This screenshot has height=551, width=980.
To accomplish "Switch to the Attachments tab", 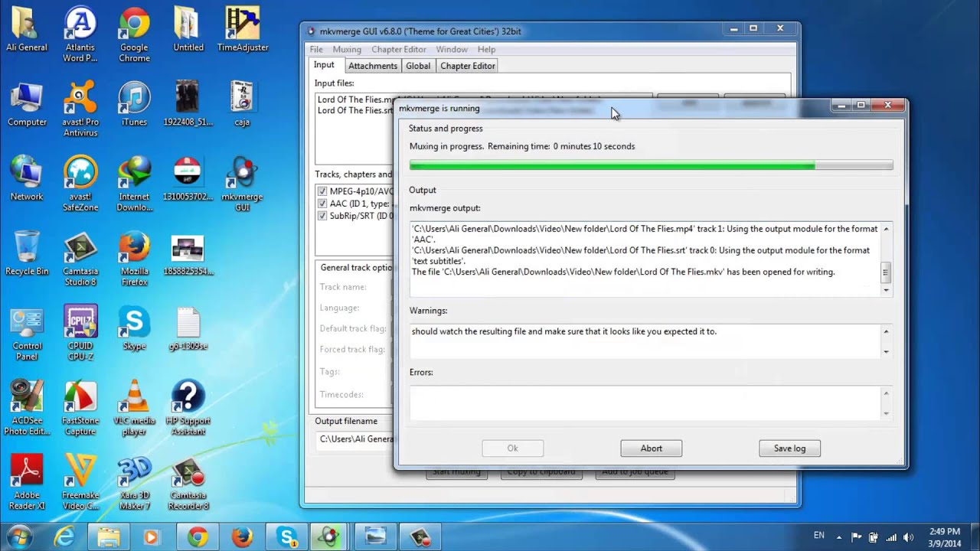I will click(x=373, y=66).
